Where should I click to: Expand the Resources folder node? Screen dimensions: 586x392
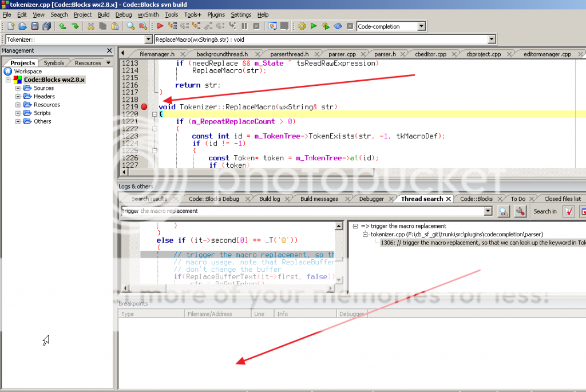[x=18, y=105]
